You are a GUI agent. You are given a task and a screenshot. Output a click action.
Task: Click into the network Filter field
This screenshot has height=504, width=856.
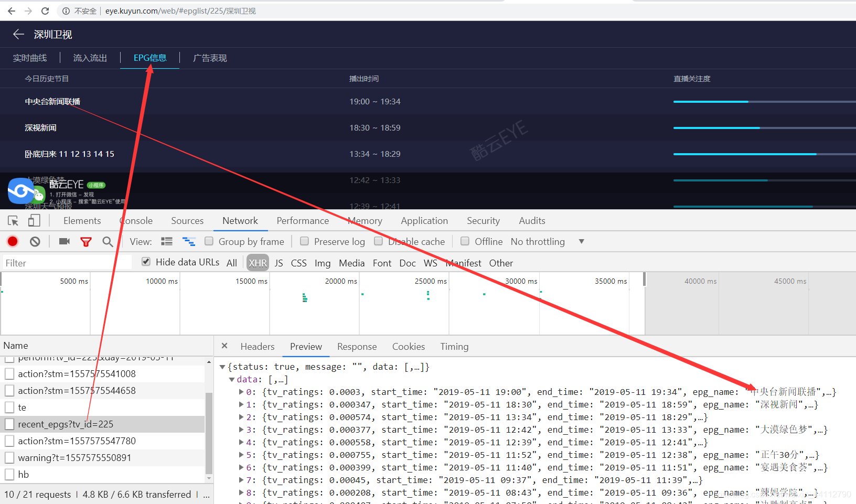pyautogui.click(x=67, y=263)
